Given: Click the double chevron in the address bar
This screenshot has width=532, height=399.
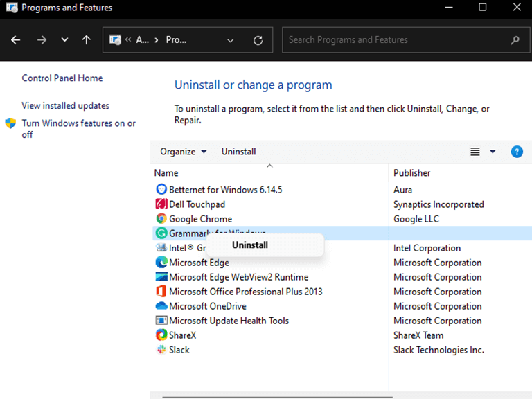Looking at the screenshot, I should [x=128, y=39].
